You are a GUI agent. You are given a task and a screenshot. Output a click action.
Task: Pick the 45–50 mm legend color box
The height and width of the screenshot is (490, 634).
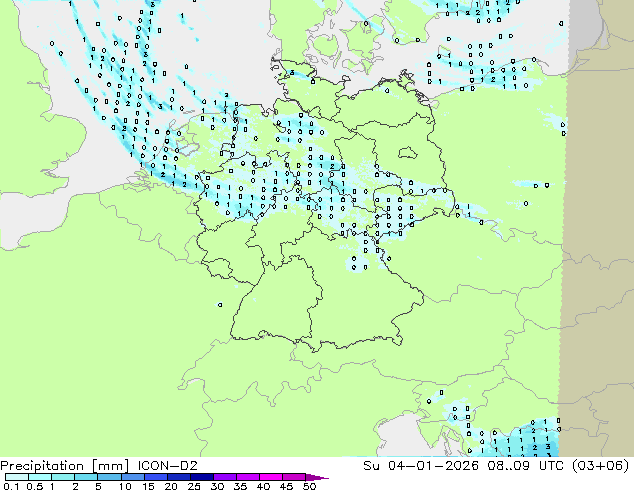click(x=294, y=477)
